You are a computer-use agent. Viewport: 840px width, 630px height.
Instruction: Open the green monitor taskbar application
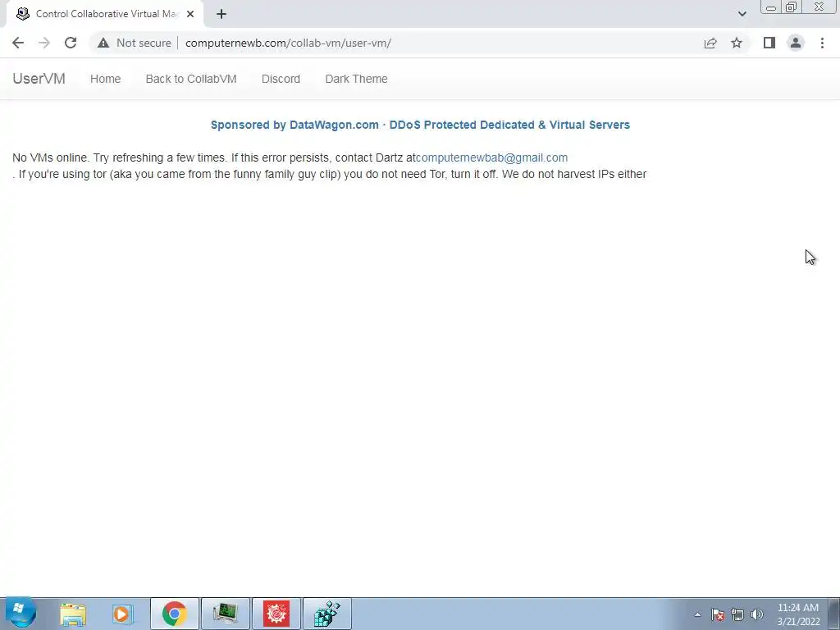[x=226, y=614]
